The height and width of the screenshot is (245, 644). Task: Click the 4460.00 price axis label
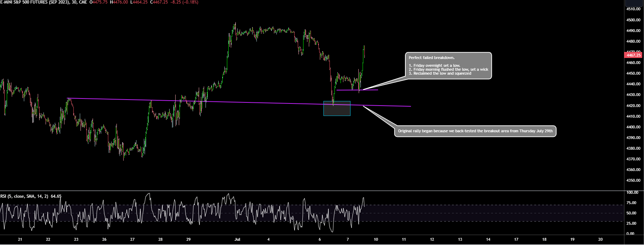633,63
